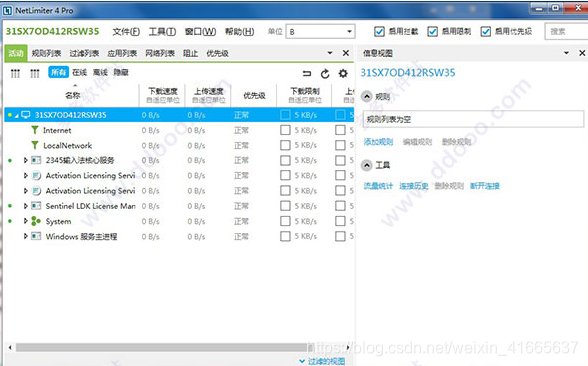Enable download limit checkbox for Internet row

(285, 130)
